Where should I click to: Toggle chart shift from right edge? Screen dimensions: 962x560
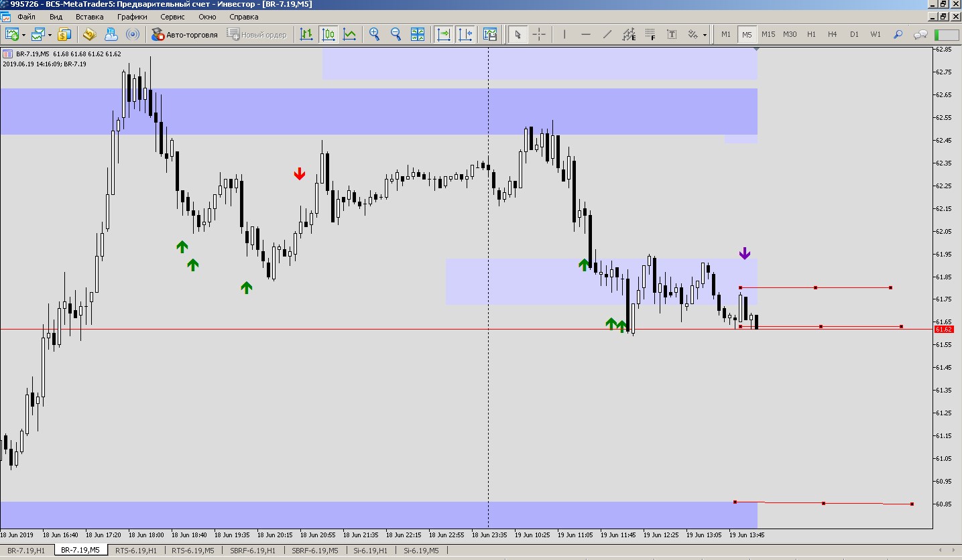[465, 34]
